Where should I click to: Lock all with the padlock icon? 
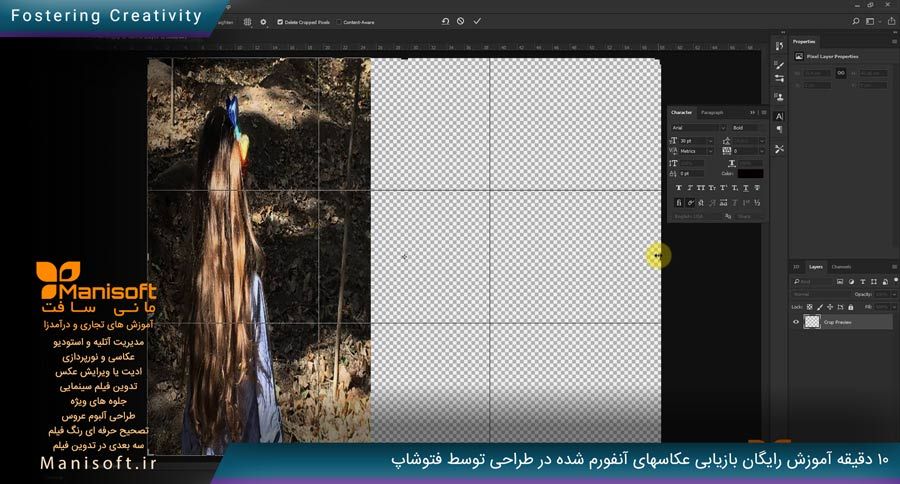click(851, 307)
